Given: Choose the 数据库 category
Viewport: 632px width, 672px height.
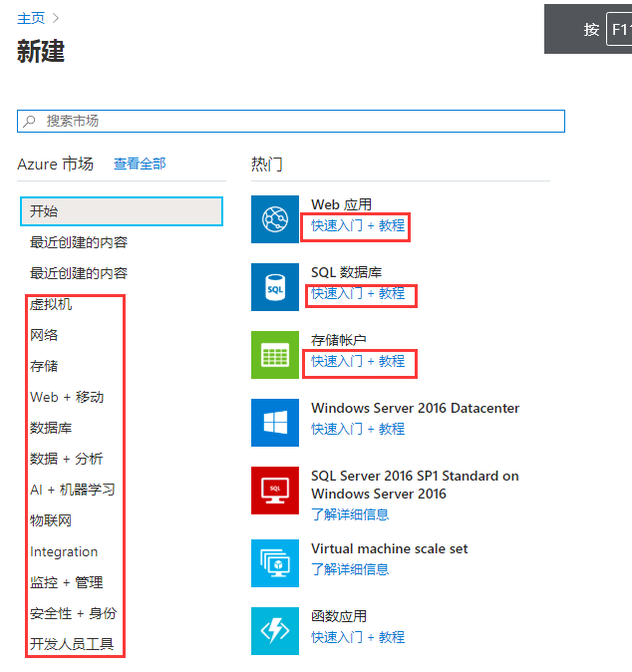Looking at the screenshot, I should click(x=51, y=428).
